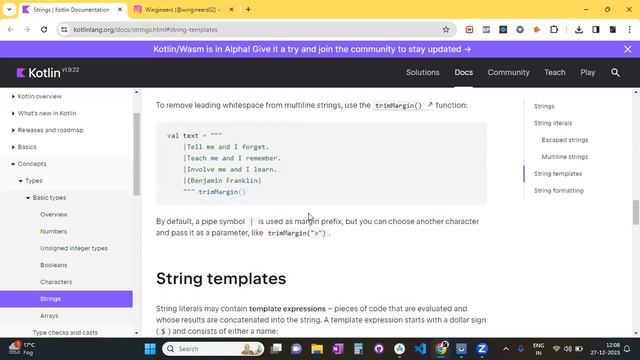This screenshot has height=360, width=640.
Task: Open the browser Downloads icon
Action: coord(578,29)
